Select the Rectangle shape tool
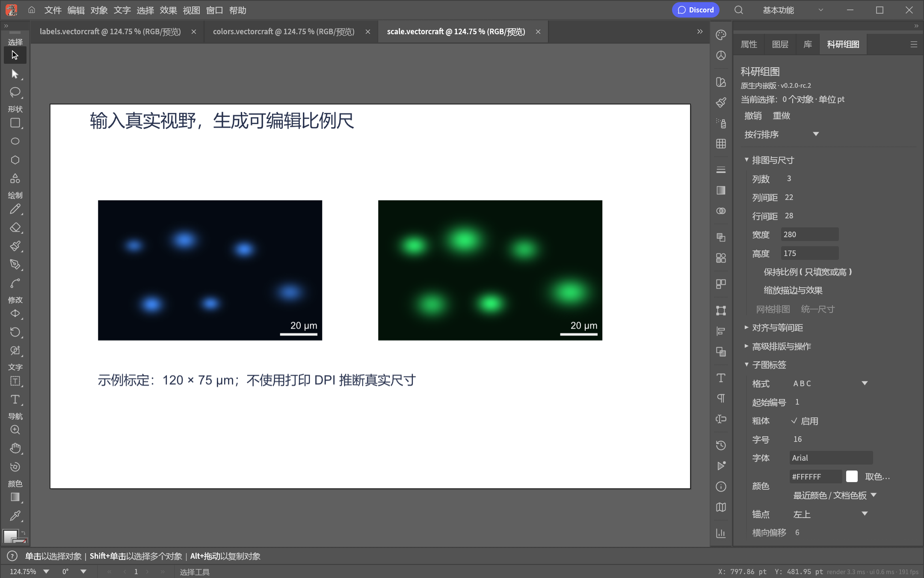The height and width of the screenshot is (578, 924). [x=15, y=123]
